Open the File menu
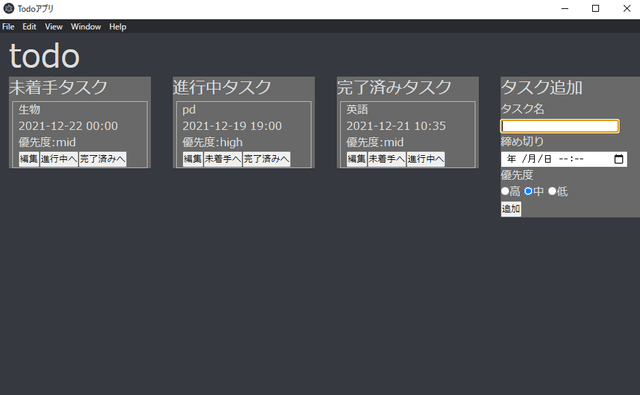The width and height of the screenshot is (640, 395). 8,27
